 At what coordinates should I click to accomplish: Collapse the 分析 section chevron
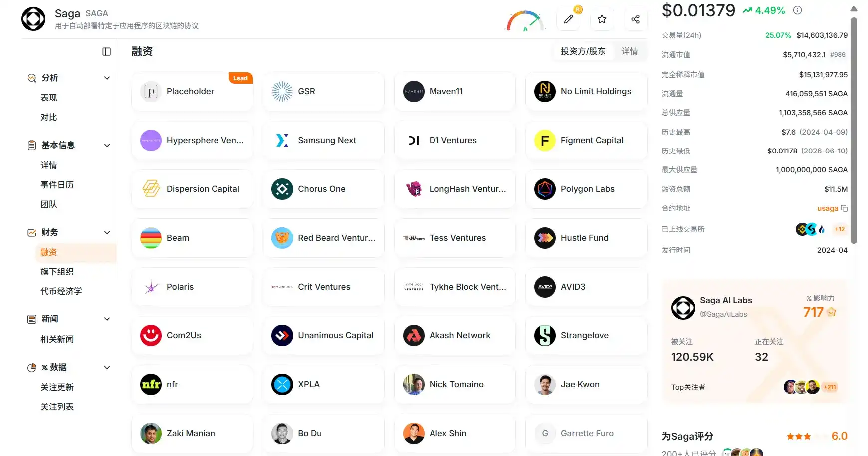(x=107, y=78)
